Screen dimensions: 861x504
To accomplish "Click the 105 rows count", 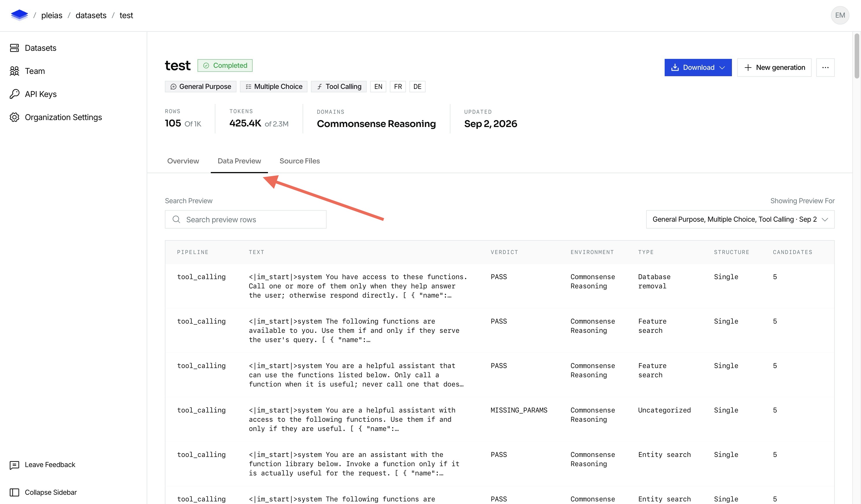I will [x=173, y=123].
